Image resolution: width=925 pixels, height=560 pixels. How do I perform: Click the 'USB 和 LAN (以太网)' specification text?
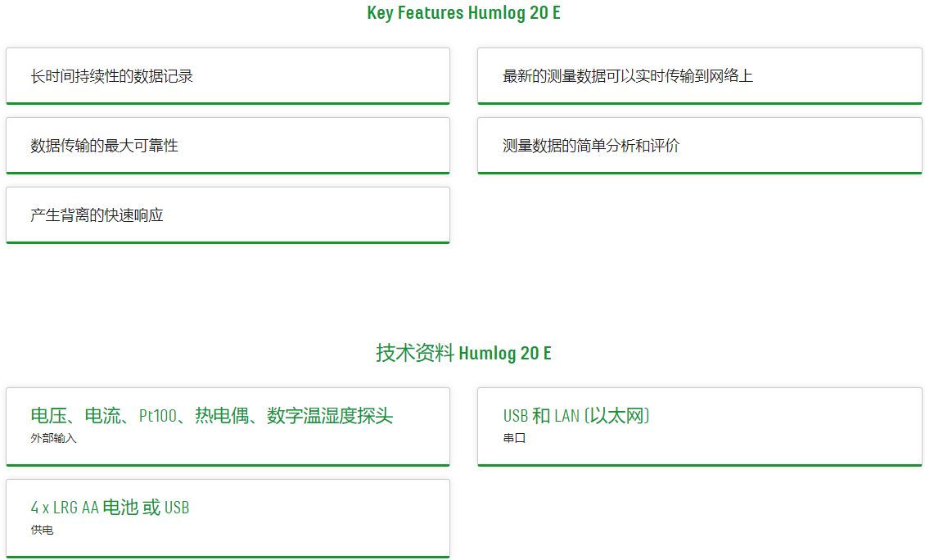pos(576,415)
